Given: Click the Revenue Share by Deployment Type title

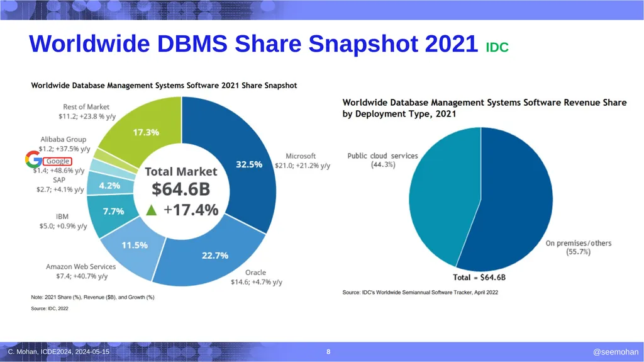Looking at the screenshot, I should click(485, 108).
